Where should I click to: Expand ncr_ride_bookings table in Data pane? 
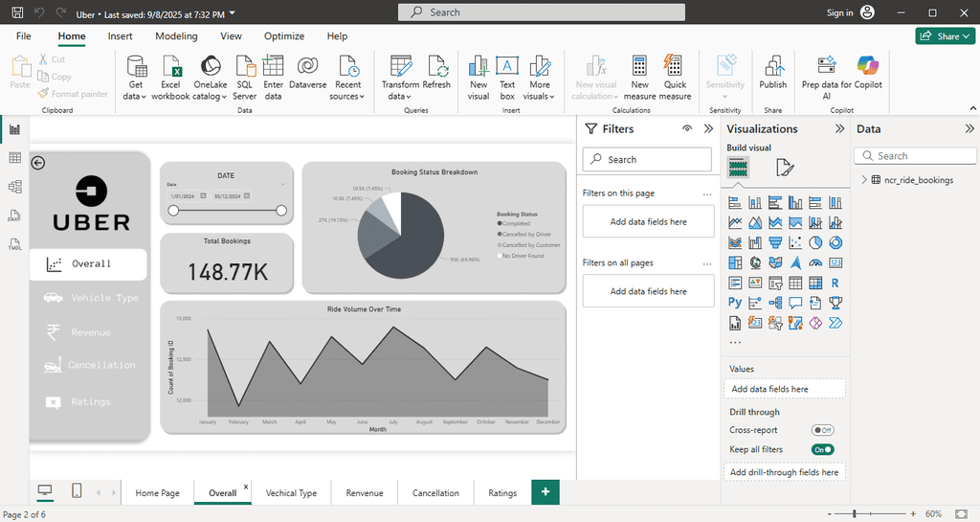(864, 180)
